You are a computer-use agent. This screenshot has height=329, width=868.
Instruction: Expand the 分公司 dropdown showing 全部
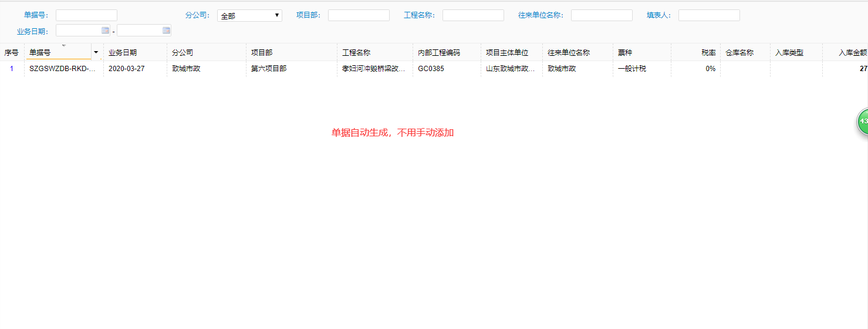tap(249, 16)
